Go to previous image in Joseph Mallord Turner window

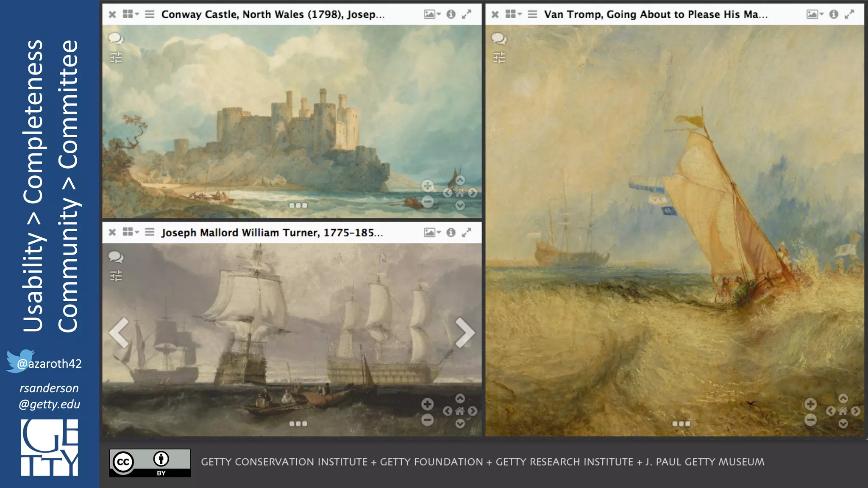pos(119,333)
